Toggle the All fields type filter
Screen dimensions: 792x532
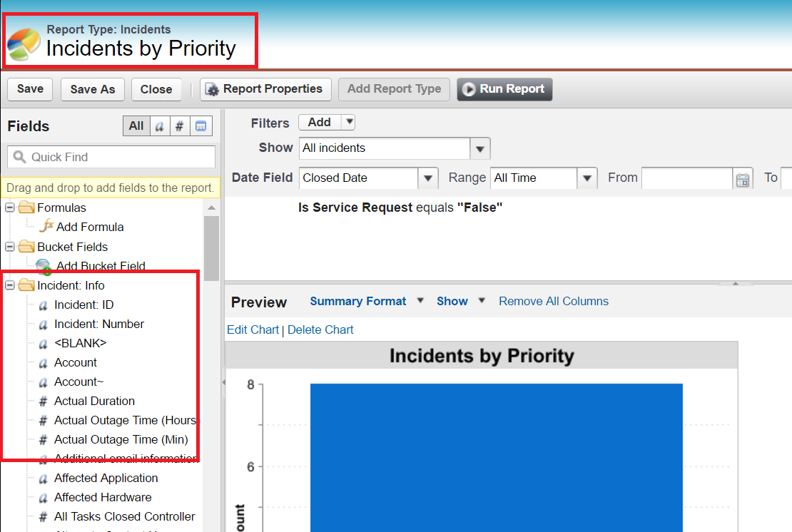point(136,126)
